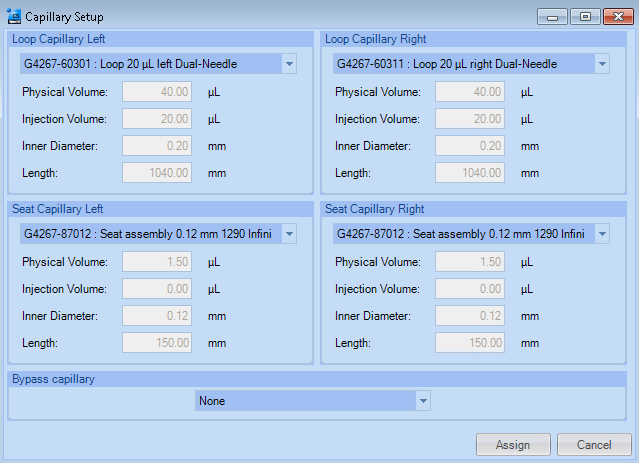639x463 pixels.
Task: Click Length label in Seat Capillary Right
Action: pos(353,343)
